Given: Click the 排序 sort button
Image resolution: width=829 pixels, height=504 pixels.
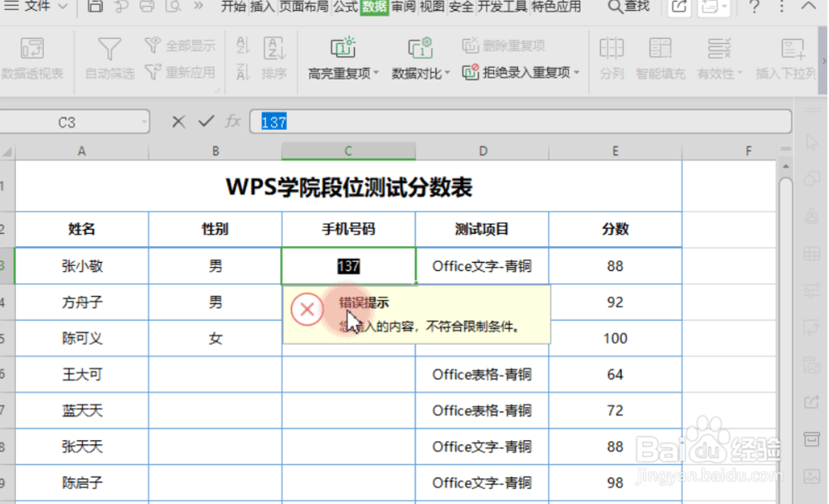Looking at the screenshot, I should click(274, 59).
